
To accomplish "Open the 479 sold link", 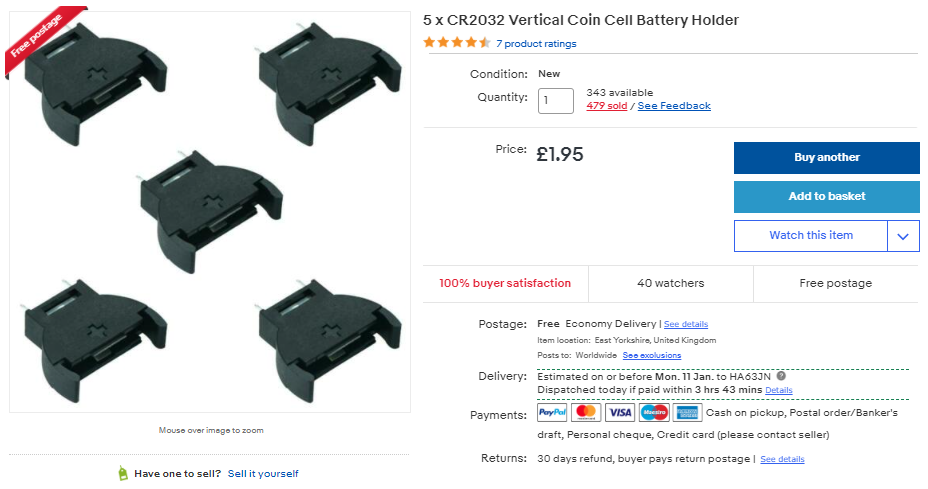I will point(607,106).
